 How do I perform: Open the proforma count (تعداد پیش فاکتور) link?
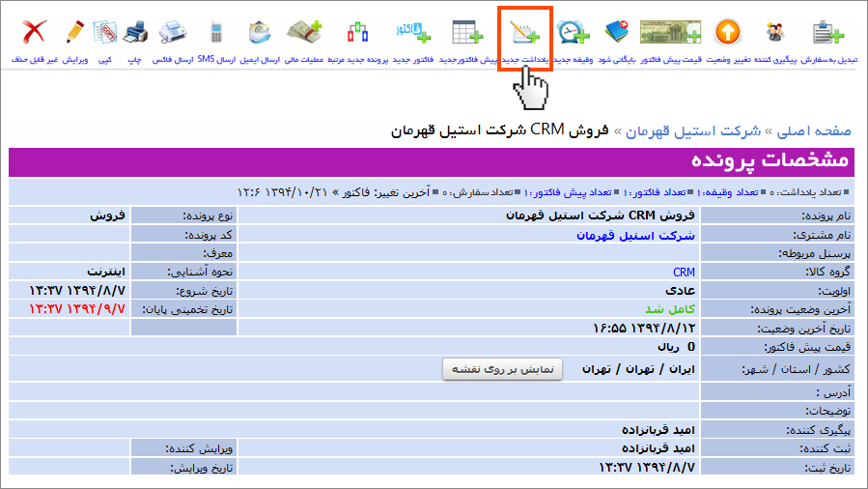(568, 192)
